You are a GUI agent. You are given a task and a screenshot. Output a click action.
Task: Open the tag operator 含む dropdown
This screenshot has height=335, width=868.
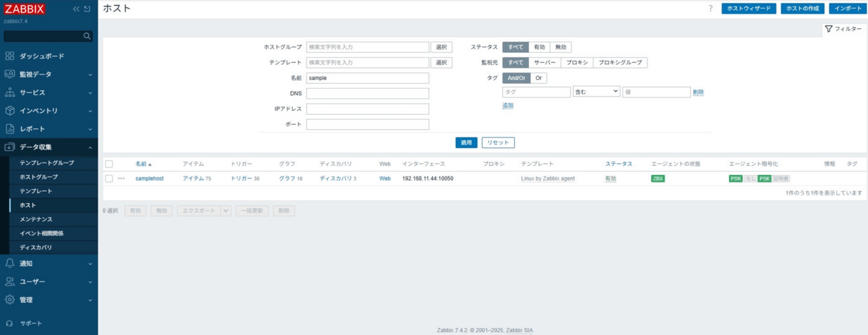tap(596, 92)
